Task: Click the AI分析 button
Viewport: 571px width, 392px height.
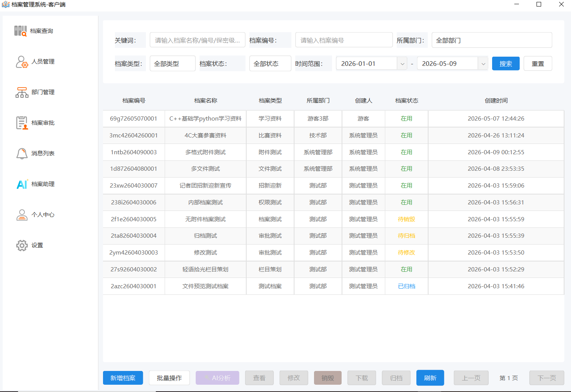Action: (218, 378)
